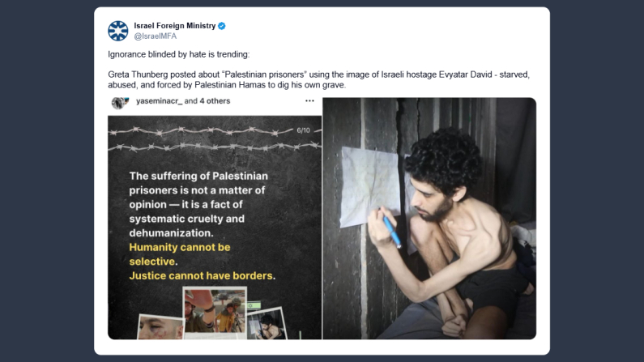
Task: Click the lower barbed wire graphic
Action: (215, 146)
